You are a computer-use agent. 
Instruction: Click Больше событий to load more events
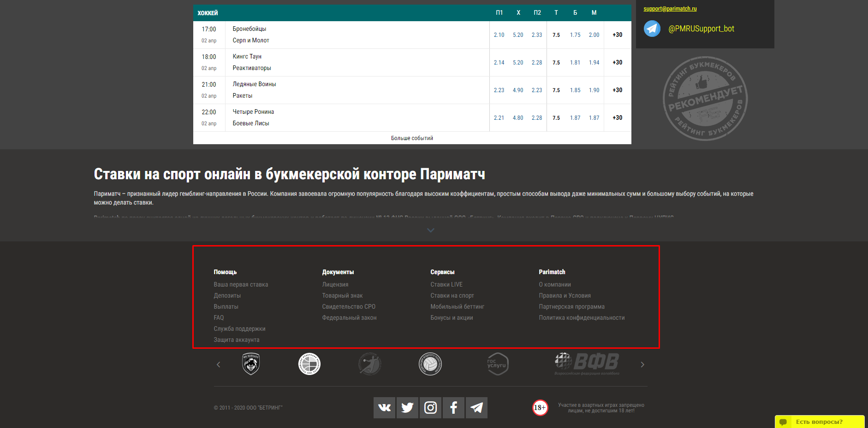click(x=412, y=138)
